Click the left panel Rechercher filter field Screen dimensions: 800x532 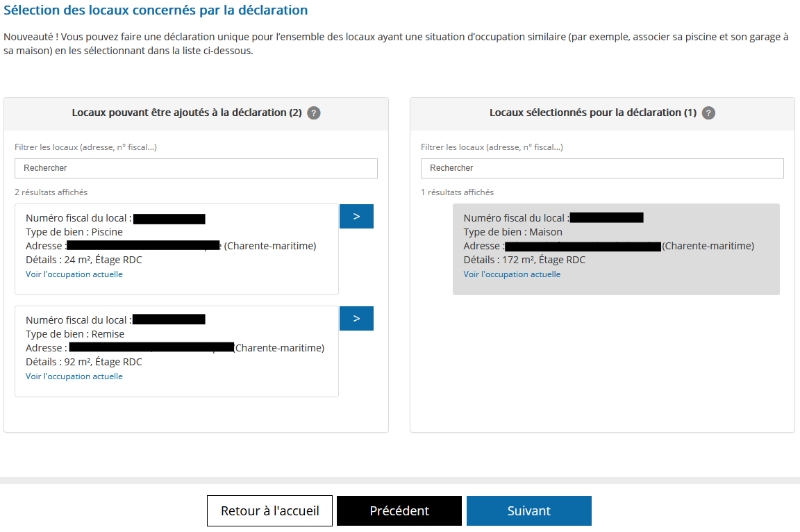(x=196, y=168)
